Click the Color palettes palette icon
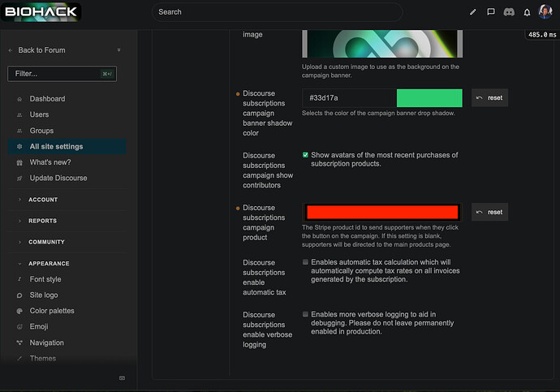Viewport: 560px width, 392px height. (19, 311)
